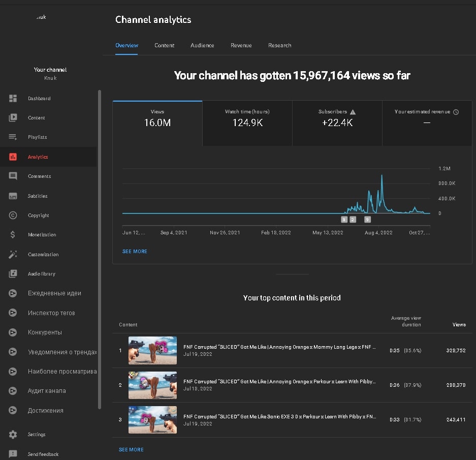Open thumbnail of the Jul 18, 2022 video
The image size is (476, 460).
[x=152, y=385]
